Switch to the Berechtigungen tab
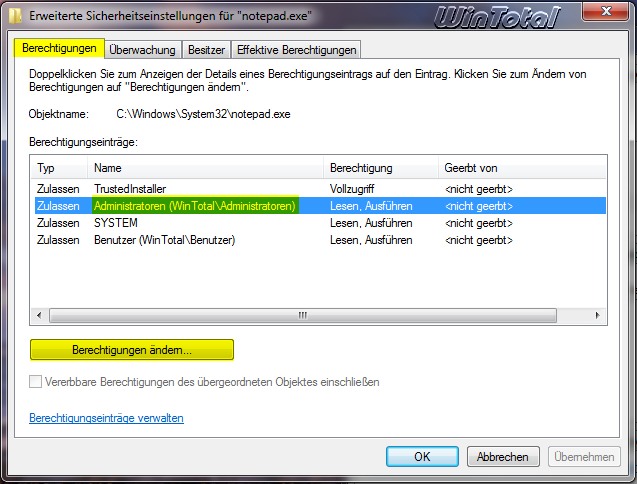637x484 pixels. pyautogui.click(x=59, y=48)
